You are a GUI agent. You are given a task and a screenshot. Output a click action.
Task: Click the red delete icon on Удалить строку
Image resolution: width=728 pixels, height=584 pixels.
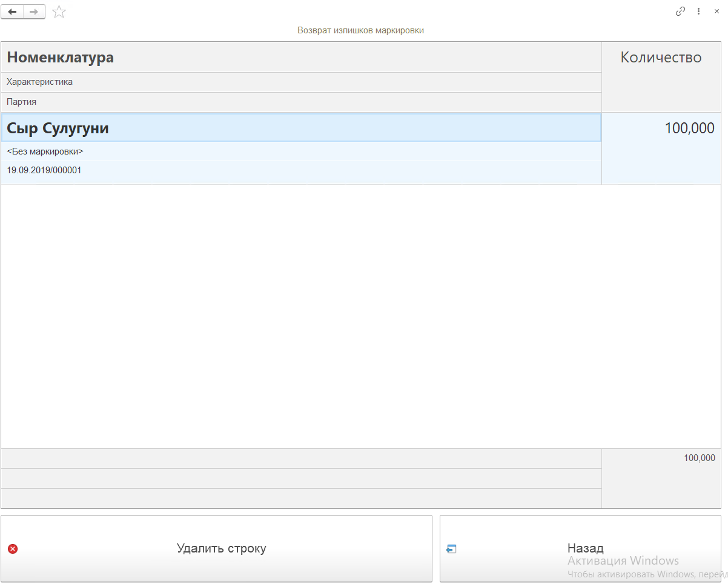point(13,549)
